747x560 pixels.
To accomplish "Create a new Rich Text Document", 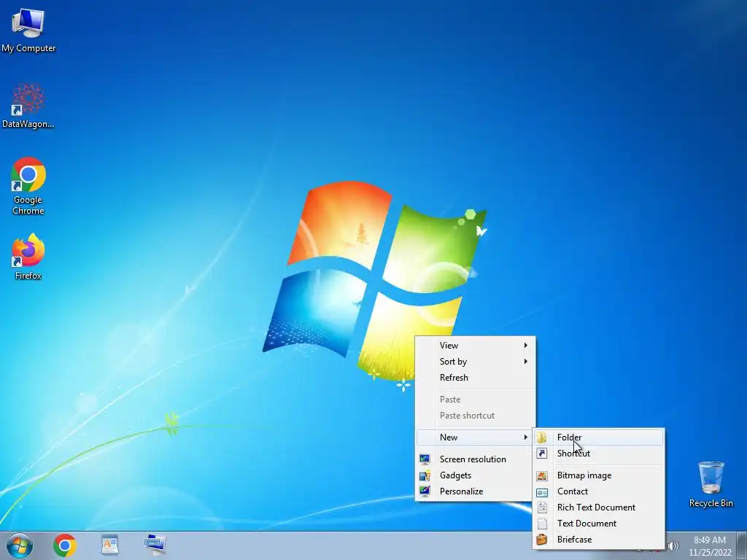I will tap(598, 507).
